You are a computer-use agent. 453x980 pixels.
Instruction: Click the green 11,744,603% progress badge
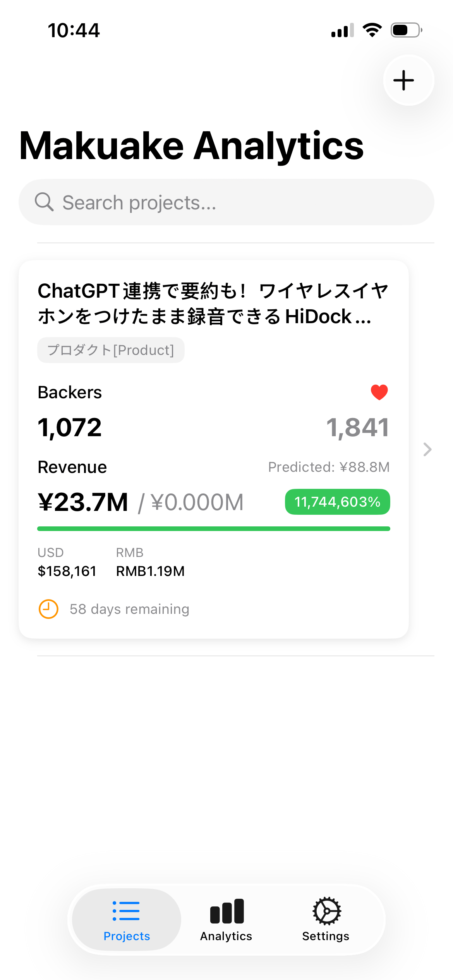[337, 502]
